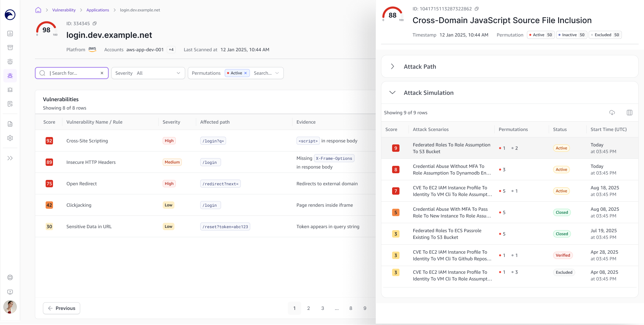
Task: Click the /redirect?next= affected path
Action: coord(220,184)
